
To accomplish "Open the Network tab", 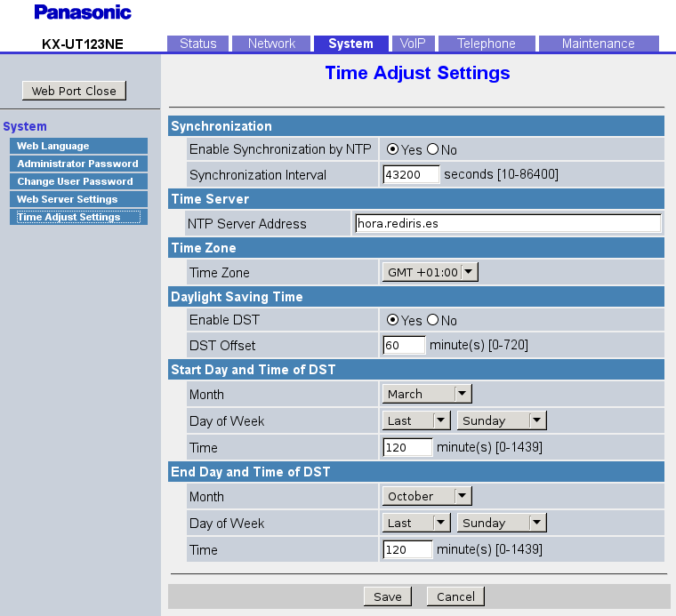I will (x=271, y=44).
